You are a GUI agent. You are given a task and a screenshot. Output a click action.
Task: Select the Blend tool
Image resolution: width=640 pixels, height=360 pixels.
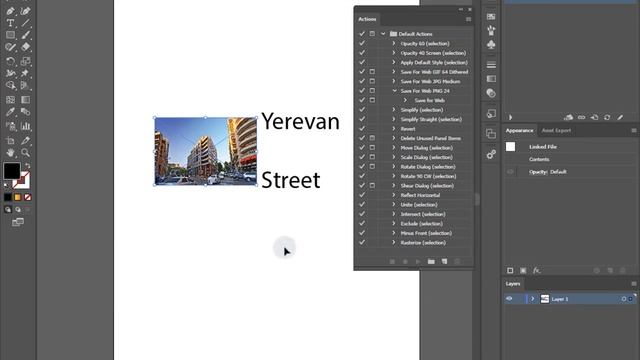(25, 112)
